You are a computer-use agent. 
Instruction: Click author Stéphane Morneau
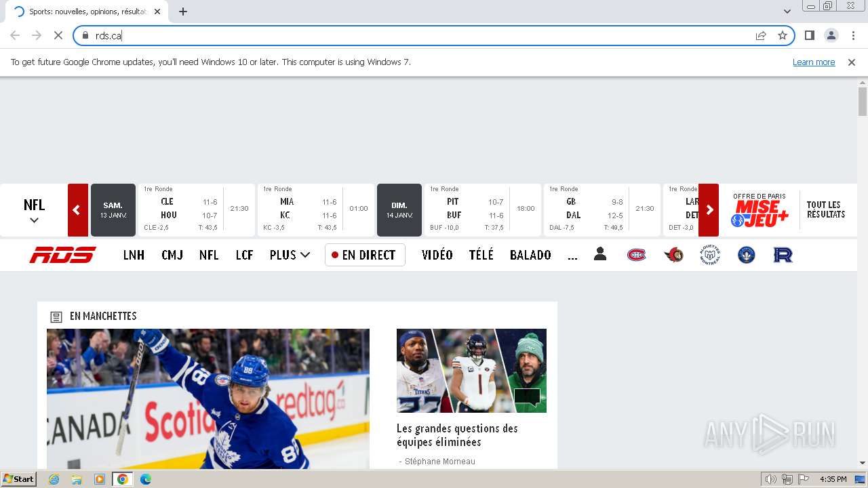tap(440, 462)
